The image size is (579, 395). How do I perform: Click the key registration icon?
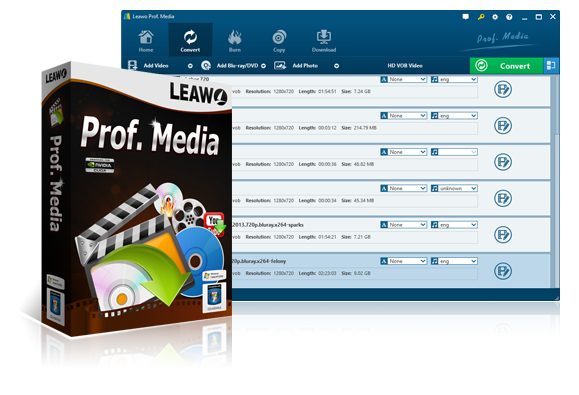click(x=481, y=17)
